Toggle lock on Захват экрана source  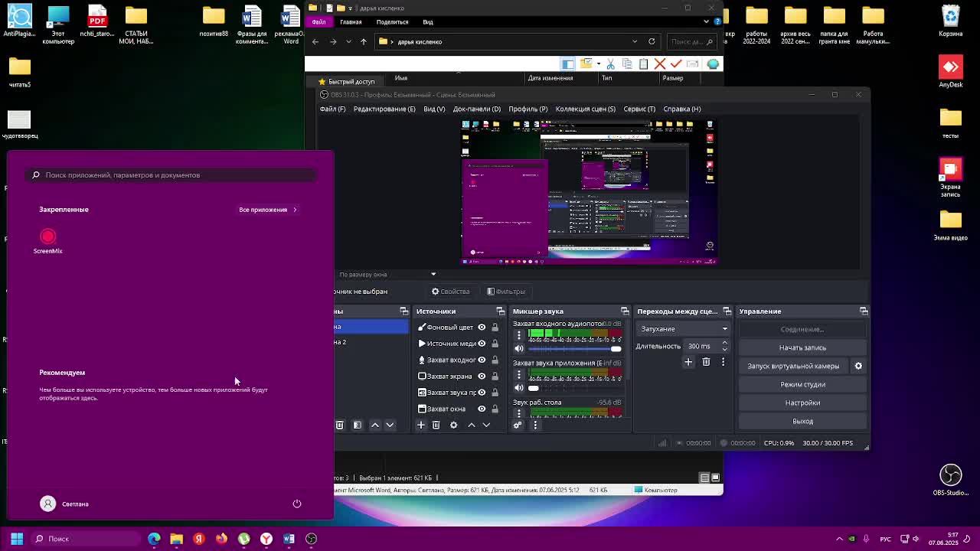pyautogui.click(x=495, y=376)
